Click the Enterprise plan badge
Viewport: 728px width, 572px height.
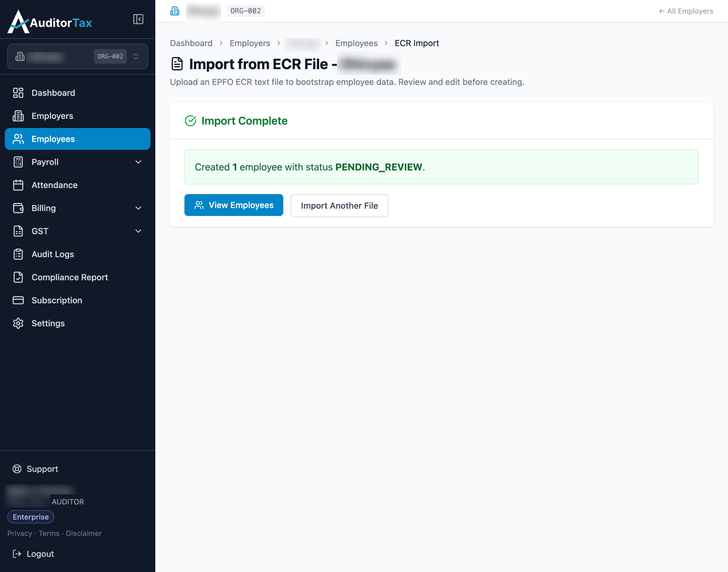[31, 517]
